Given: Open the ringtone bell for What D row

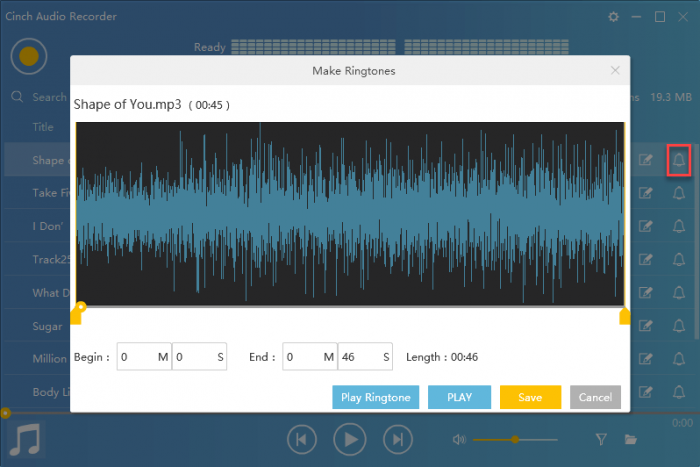Looking at the screenshot, I should [679, 292].
